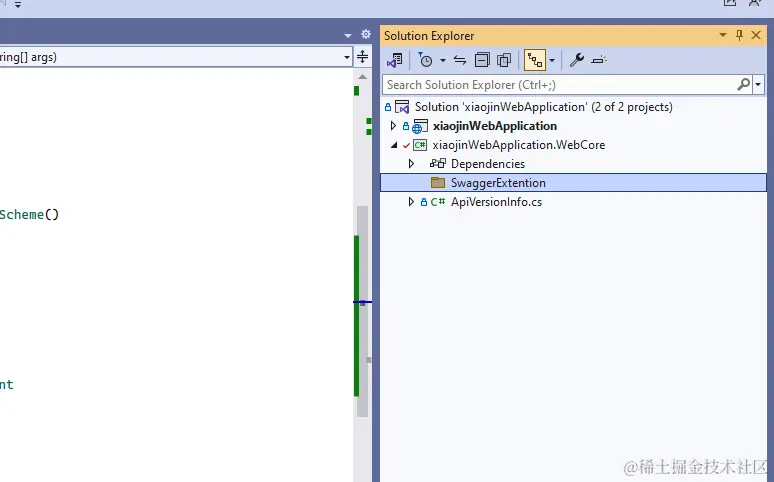Viewport: 774px width, 482px height.
Task: Collapse all nodes in Solution Explorer
Action: 482,60
